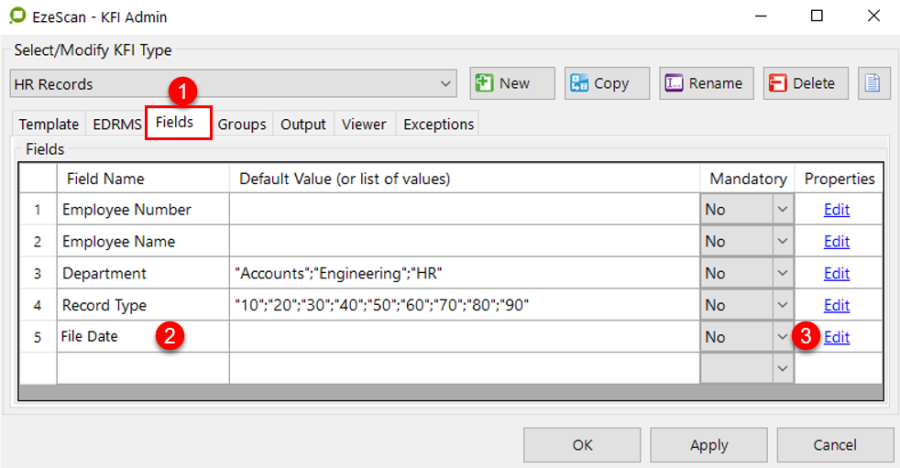Open the Groups tab
Screen dimensions: 900x468
[242, 124]
